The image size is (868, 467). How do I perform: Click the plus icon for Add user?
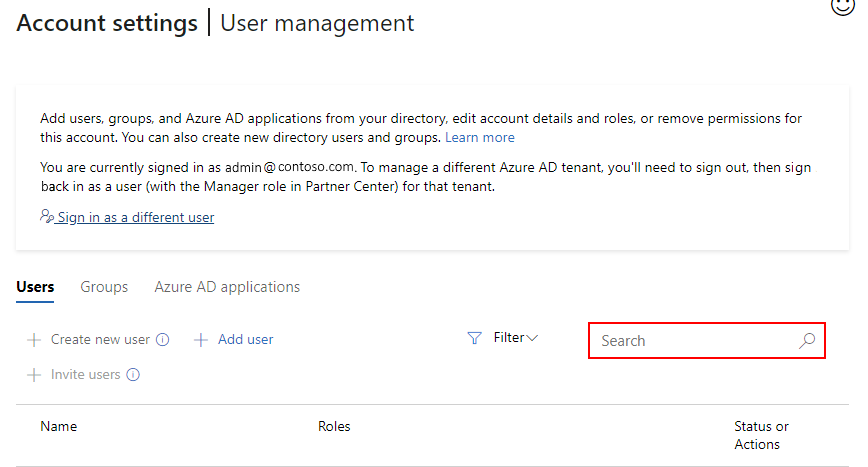click(x=201, y=340)
